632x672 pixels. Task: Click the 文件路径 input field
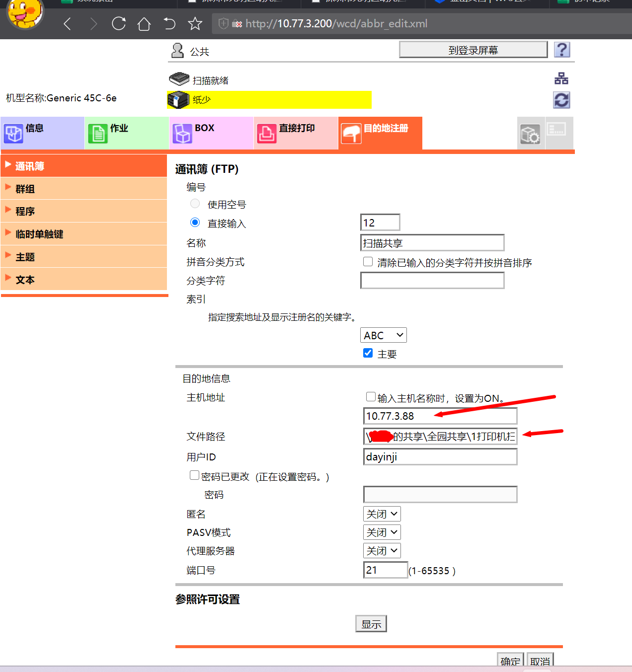pos(440,436)
